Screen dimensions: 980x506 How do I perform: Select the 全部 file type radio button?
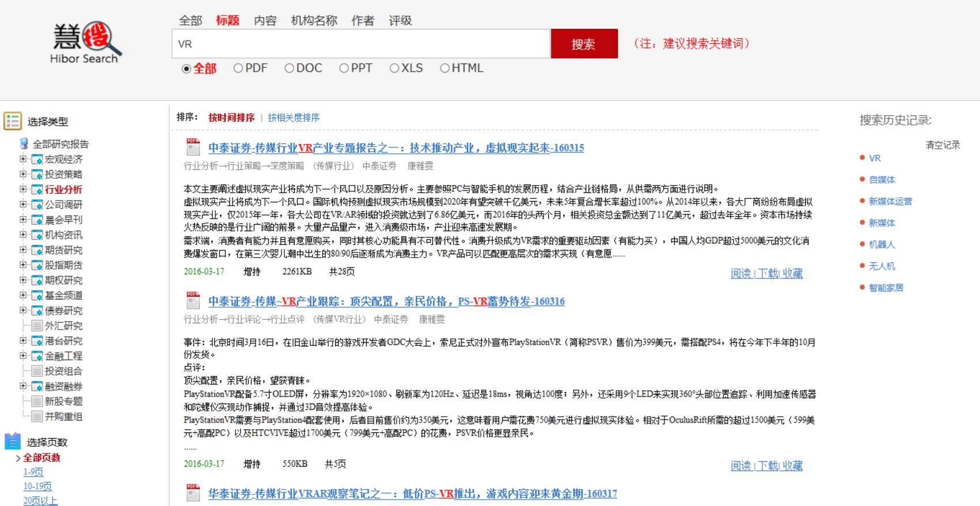(x=186, y=69)
